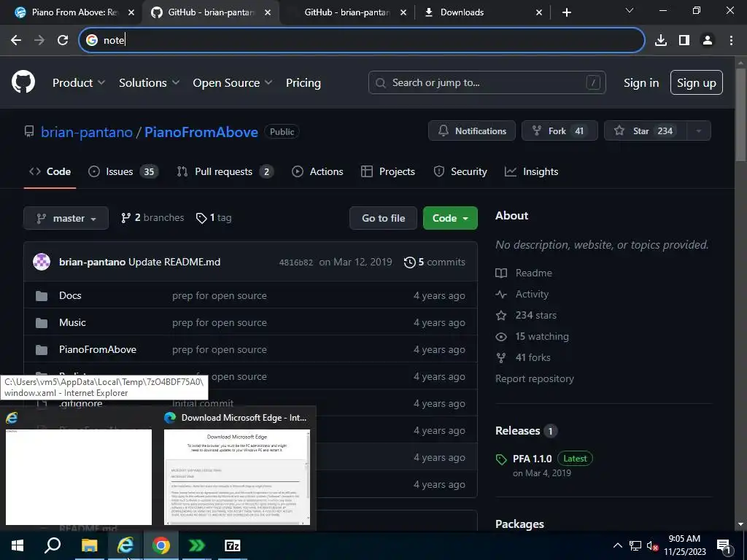
Task: Open File Explorer from taskbar
Action: tap(89, 545)
